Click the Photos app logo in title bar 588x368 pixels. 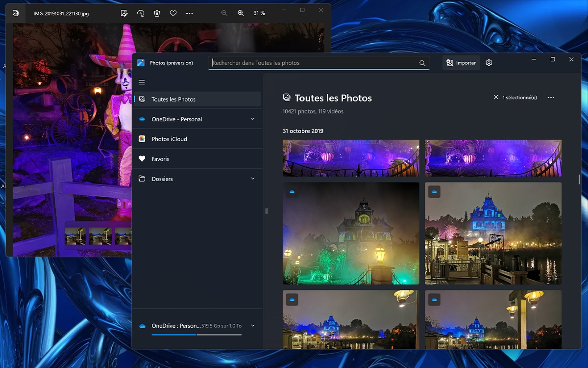[x=141, y=63]
